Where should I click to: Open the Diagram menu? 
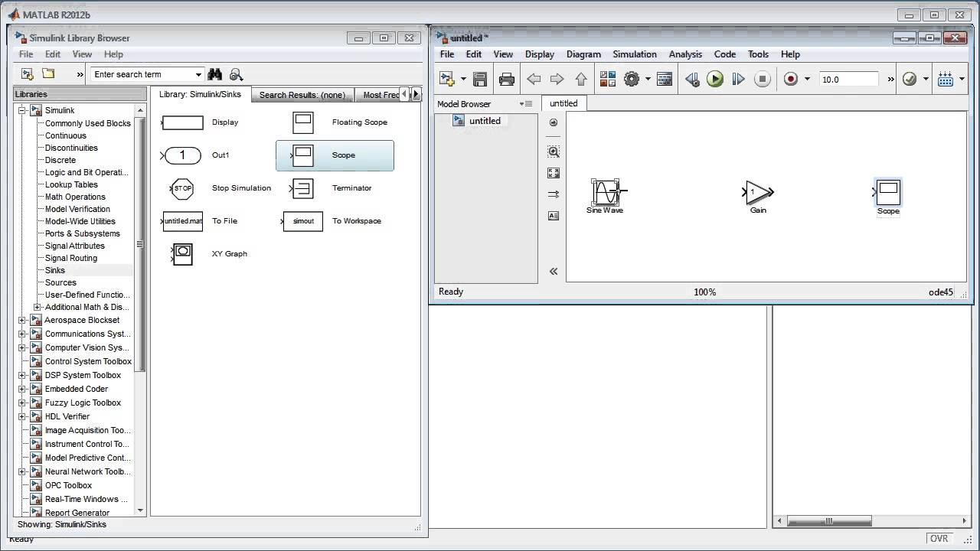[583, 54]
